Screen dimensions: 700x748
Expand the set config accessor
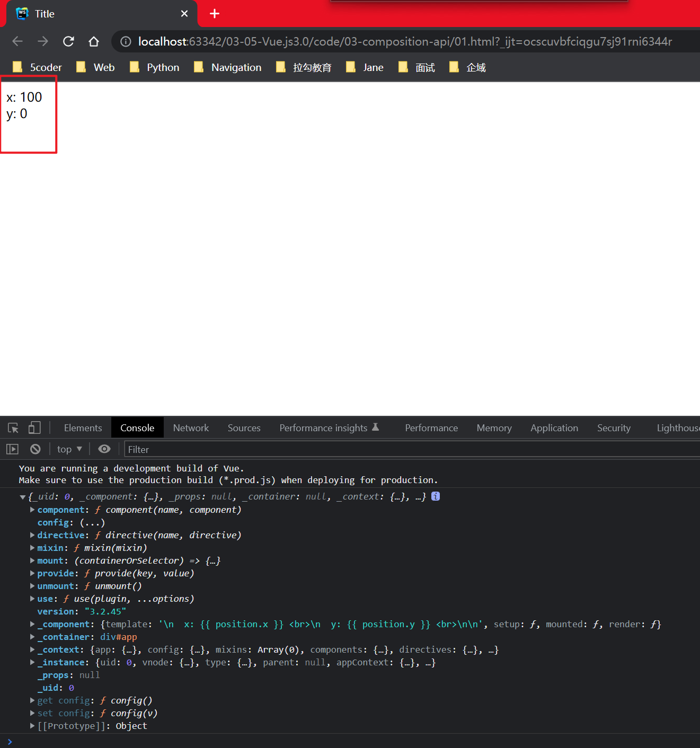point(32,713)
